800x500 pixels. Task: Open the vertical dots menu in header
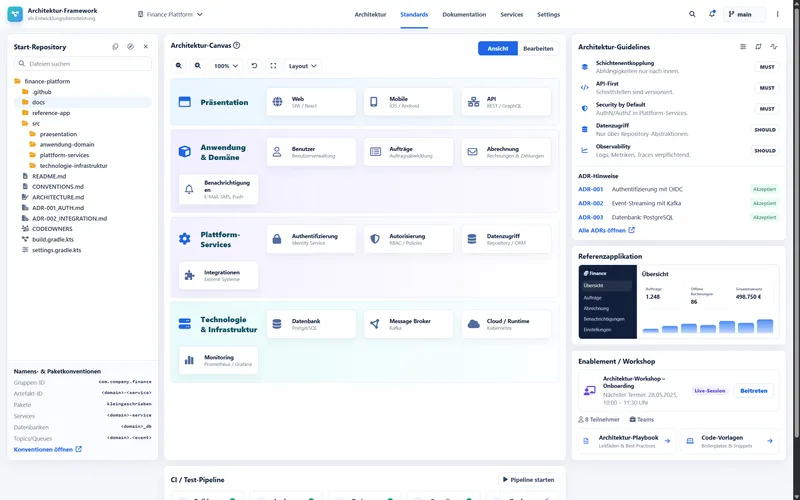(778, 14)
